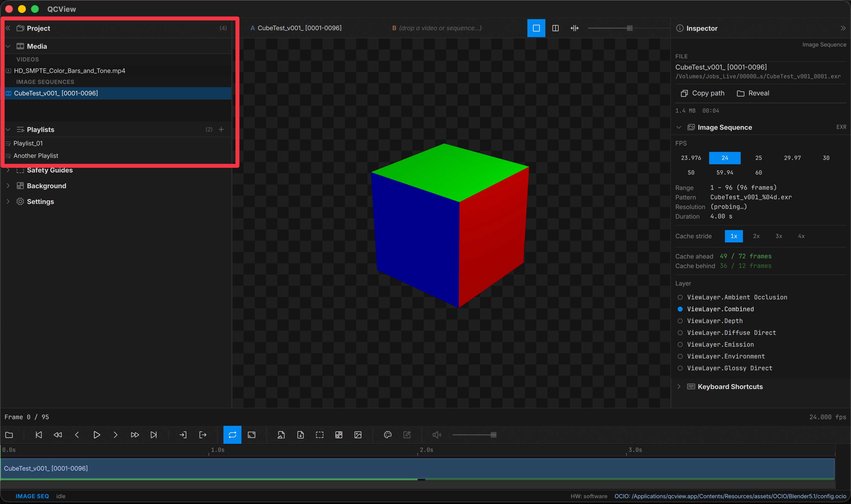
Task: Collapse the Image Sequence section
Action: (679, 127)
